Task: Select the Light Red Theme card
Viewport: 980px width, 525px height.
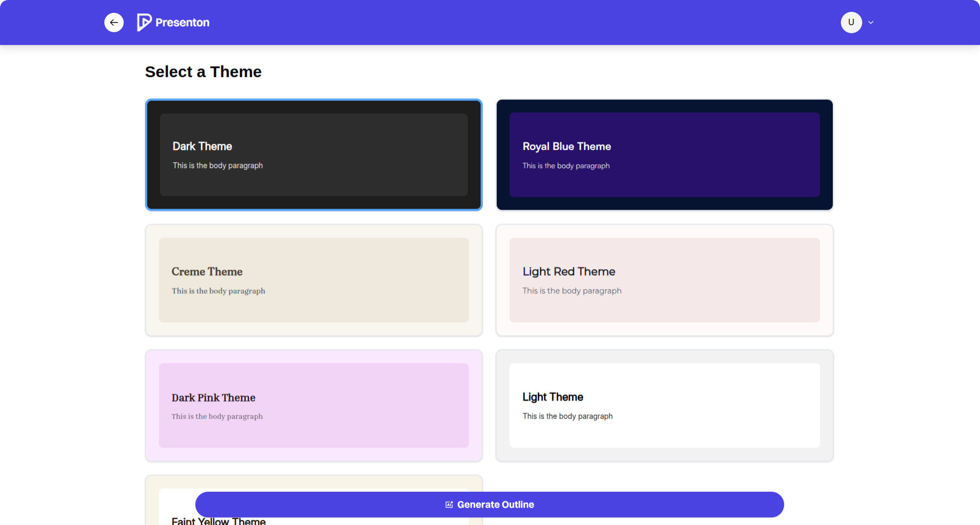Action: (x=665, y=280)
